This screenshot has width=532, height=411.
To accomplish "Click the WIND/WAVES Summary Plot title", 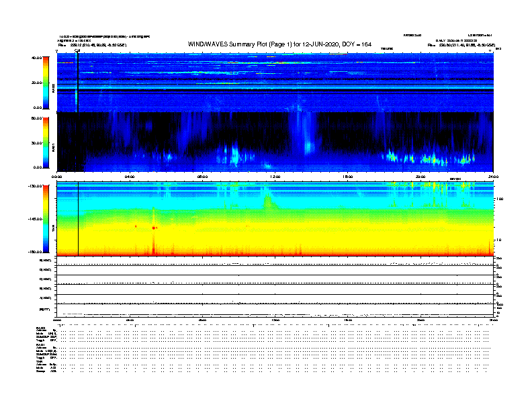I will coord(279,44).
